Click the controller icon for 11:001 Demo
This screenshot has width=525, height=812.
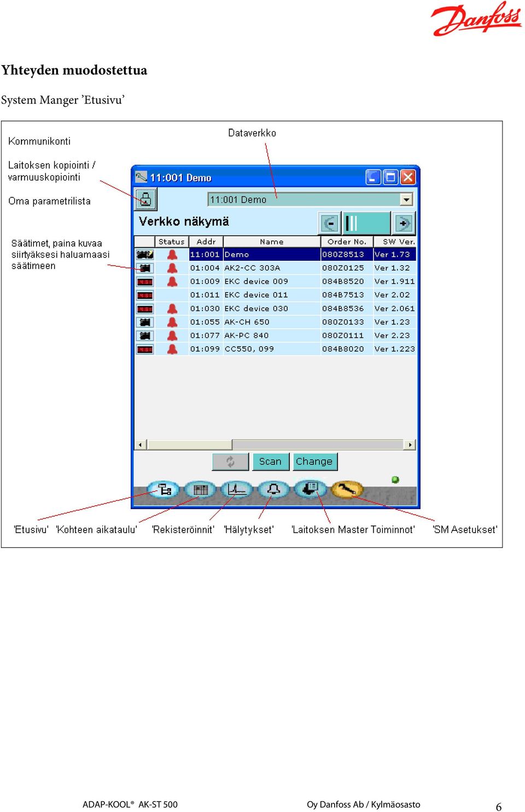(x=145, y=255)
